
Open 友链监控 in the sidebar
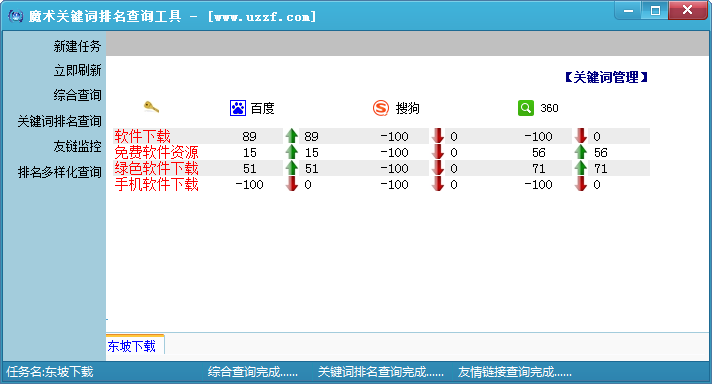pyautogui.click(x=77, y=146)
